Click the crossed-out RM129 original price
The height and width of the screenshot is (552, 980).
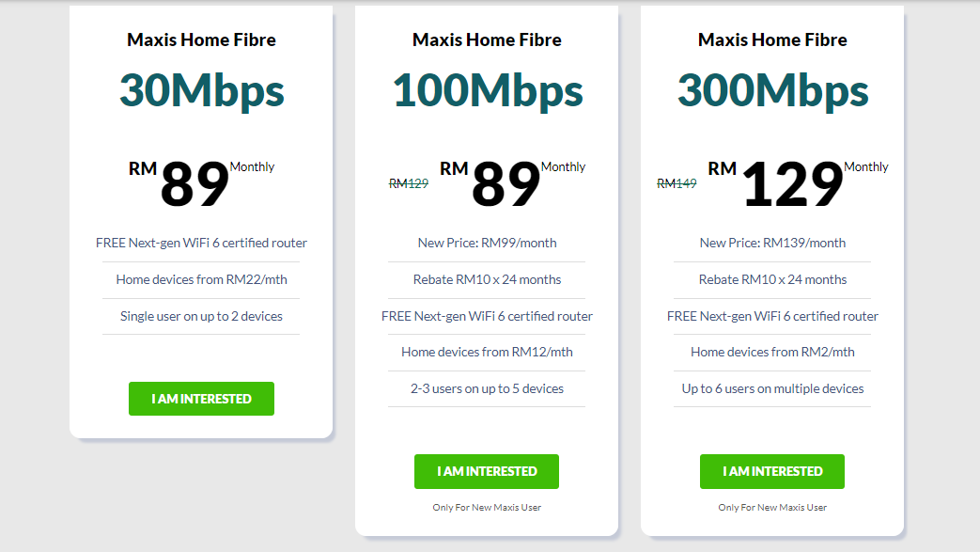[409, 183]
